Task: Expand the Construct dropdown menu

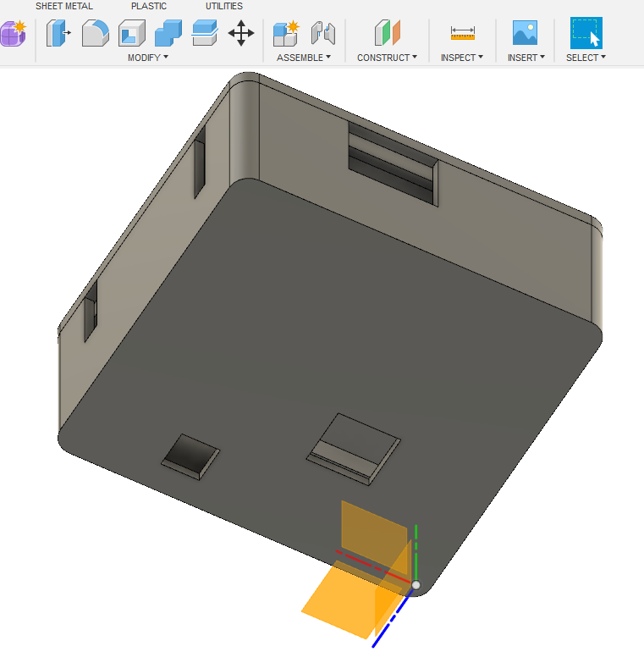Action: click(387, 58)
